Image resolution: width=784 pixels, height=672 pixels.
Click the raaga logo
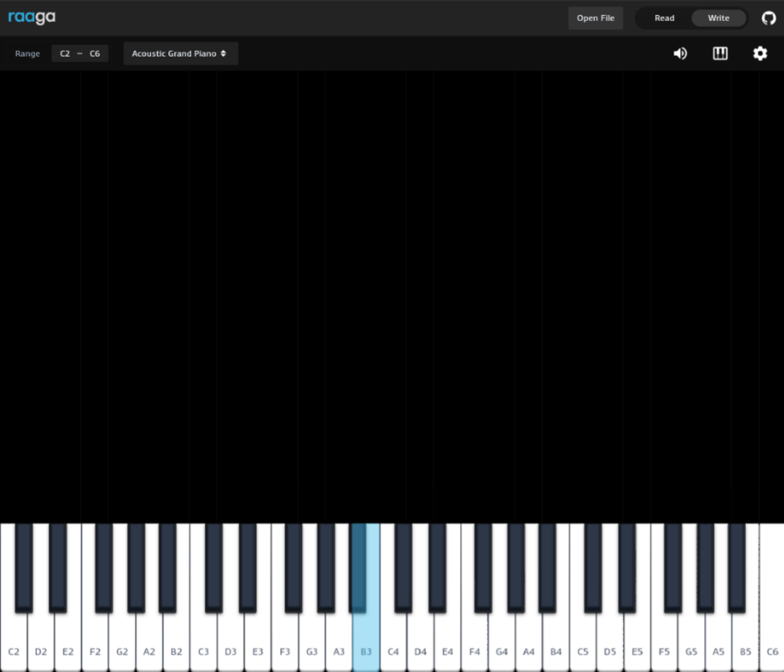[31, 17]
